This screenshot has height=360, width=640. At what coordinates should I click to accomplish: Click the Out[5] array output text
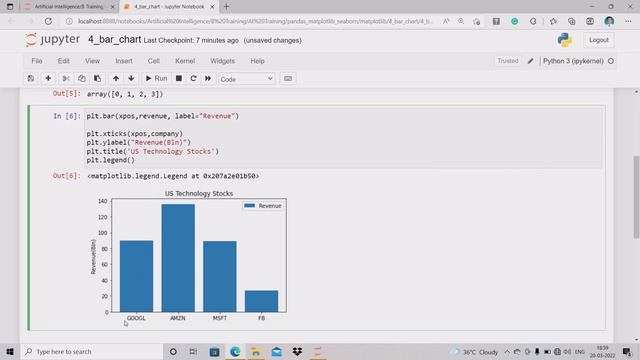coord(125,94)
